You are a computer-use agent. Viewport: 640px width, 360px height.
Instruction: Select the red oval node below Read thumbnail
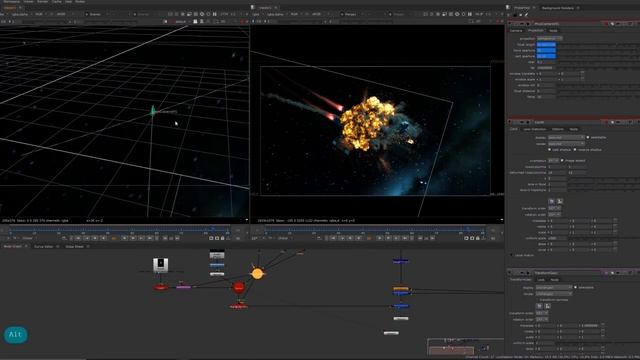pyautogui.click(x=160, y=287)
